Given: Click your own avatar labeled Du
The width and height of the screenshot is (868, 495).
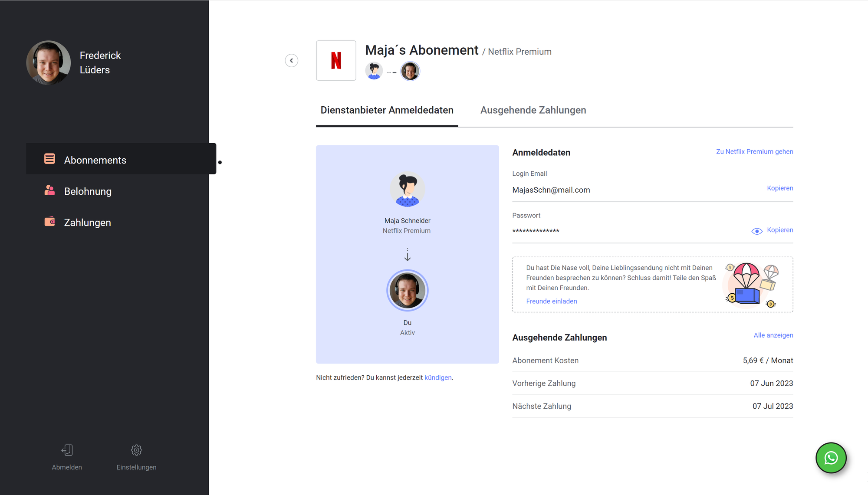Looking at the screenshot, I should tap(407, 290).
